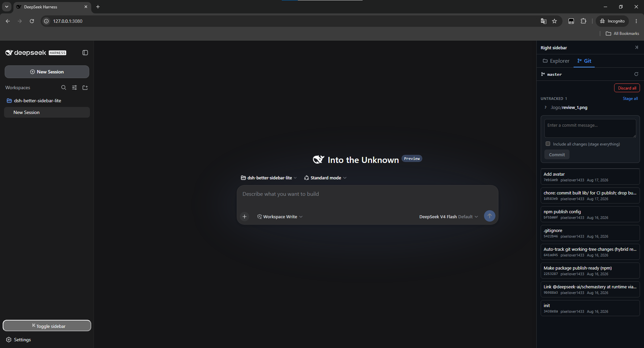Expand dsh-better-sidebar-lite workspace in sidebar
Image resolution: width=644 pixels, height=348 pixels.
pyautogui.click(x=47, y=101)
